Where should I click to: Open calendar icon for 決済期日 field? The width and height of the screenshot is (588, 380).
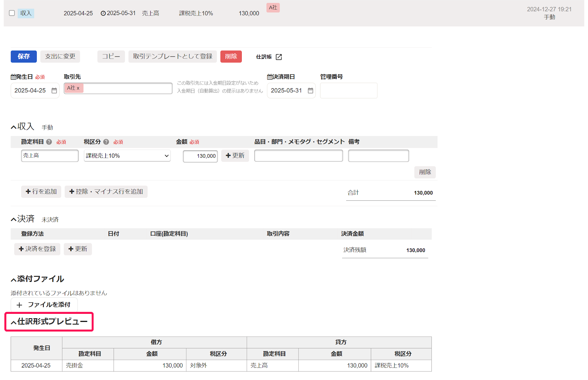[x=311, y=91]
